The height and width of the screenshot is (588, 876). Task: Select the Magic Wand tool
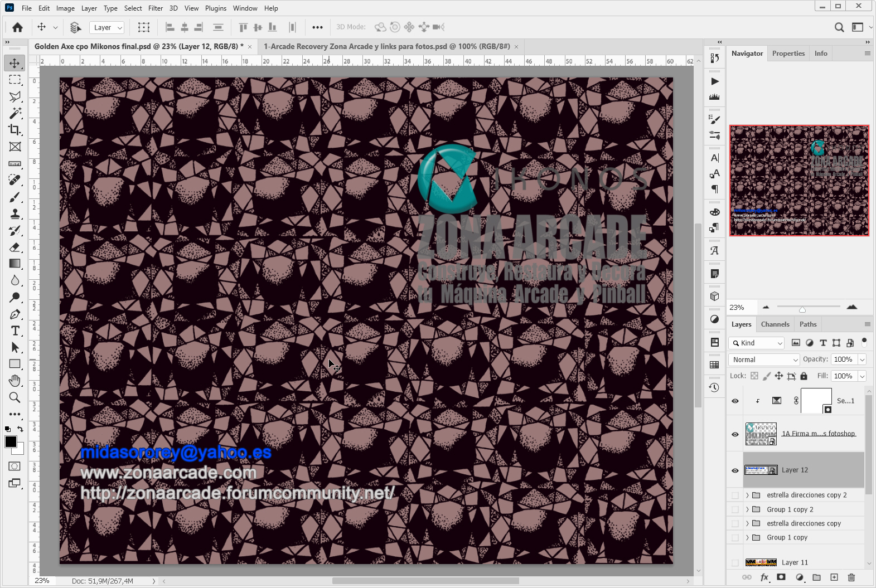coord(15,113)
